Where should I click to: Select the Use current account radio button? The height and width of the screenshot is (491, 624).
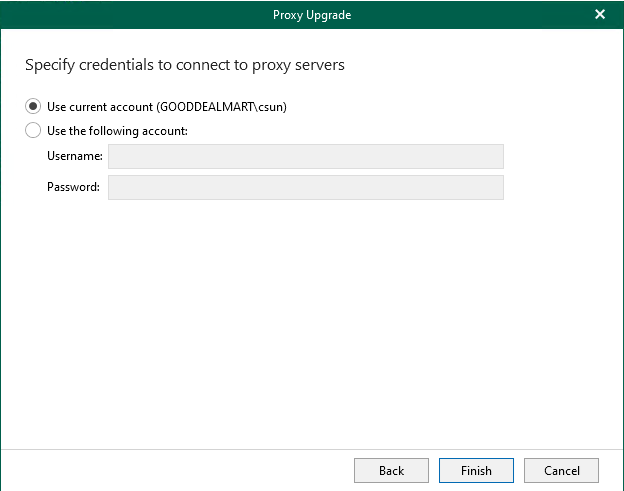[x=34, y=106]
